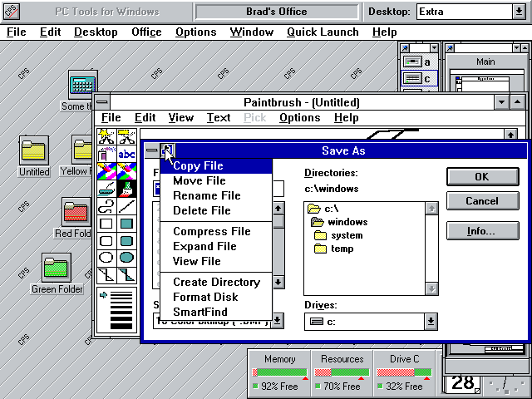Select the Filled Polygon tool
The height and width of the screenshot is (399, 532).
point(127,275)
